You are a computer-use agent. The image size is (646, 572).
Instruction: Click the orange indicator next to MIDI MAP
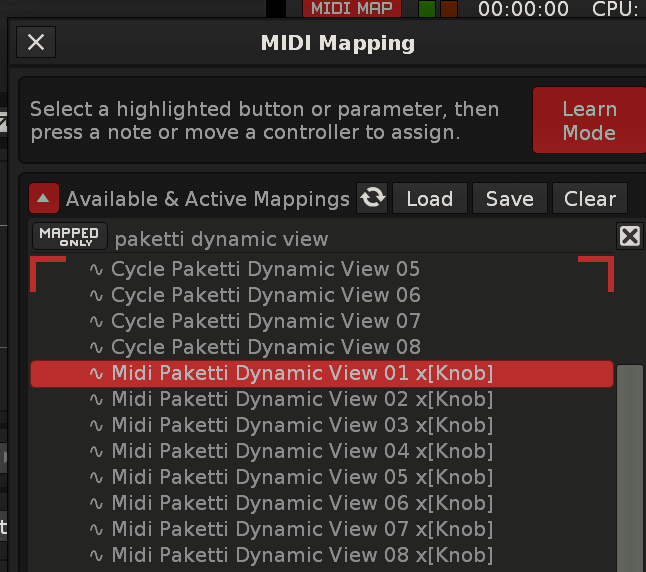[448, 9]
